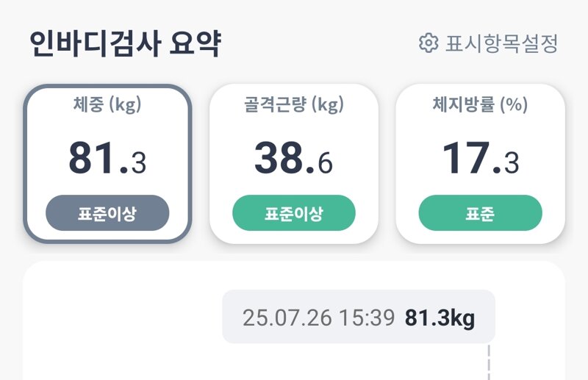Viewport: 588px width, 380px height.
Task: Tap the gray 표준이상 badge
Action: point(107,212)
